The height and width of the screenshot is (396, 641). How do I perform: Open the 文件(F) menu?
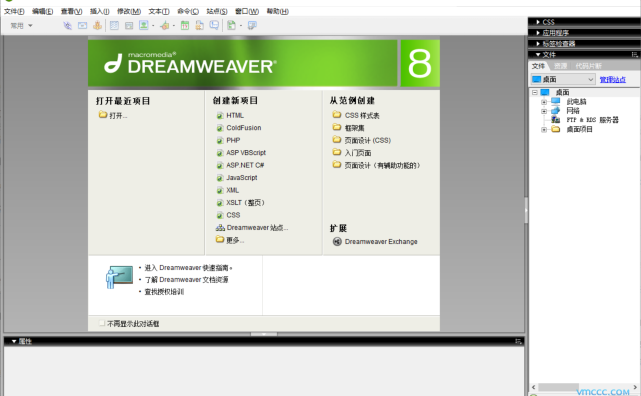[x=14, y=11]
